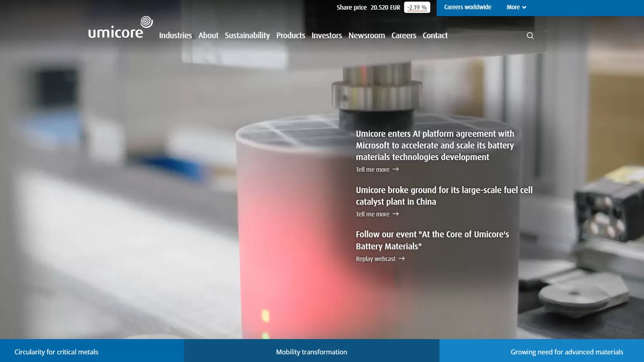Image resolution: width=644 pixels, height=362 pixels.
Task: Open the Newsroom menu
Action: [367, 35]
